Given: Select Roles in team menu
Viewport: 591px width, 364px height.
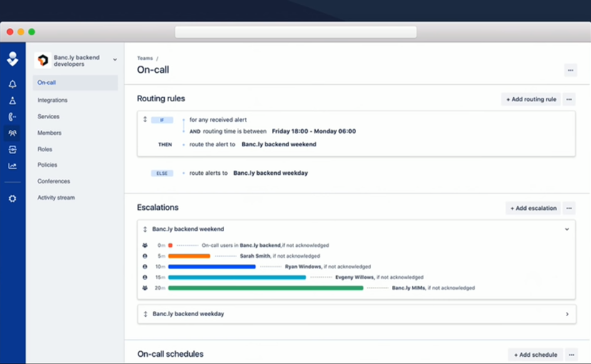Looking at the screenshot, I should (45, 149).
